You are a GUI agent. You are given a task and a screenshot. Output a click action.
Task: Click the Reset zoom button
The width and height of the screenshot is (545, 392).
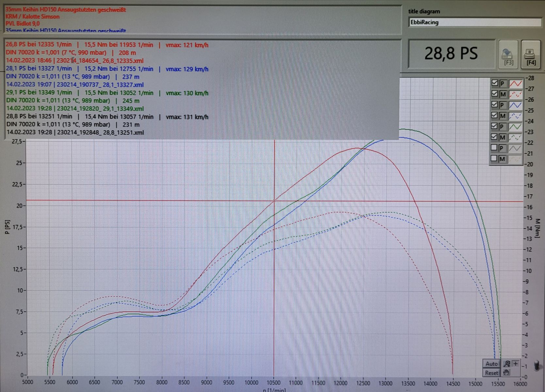click(491, 373)
